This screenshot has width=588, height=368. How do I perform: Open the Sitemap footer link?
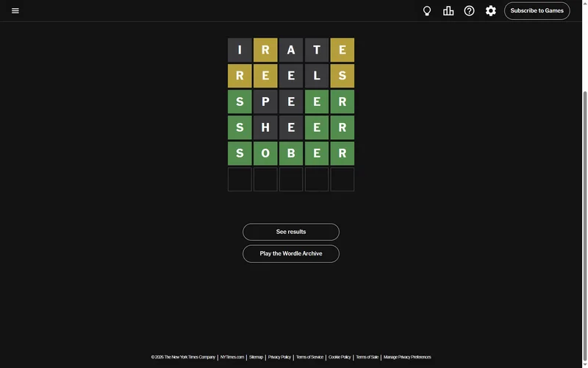click(256, 357)
